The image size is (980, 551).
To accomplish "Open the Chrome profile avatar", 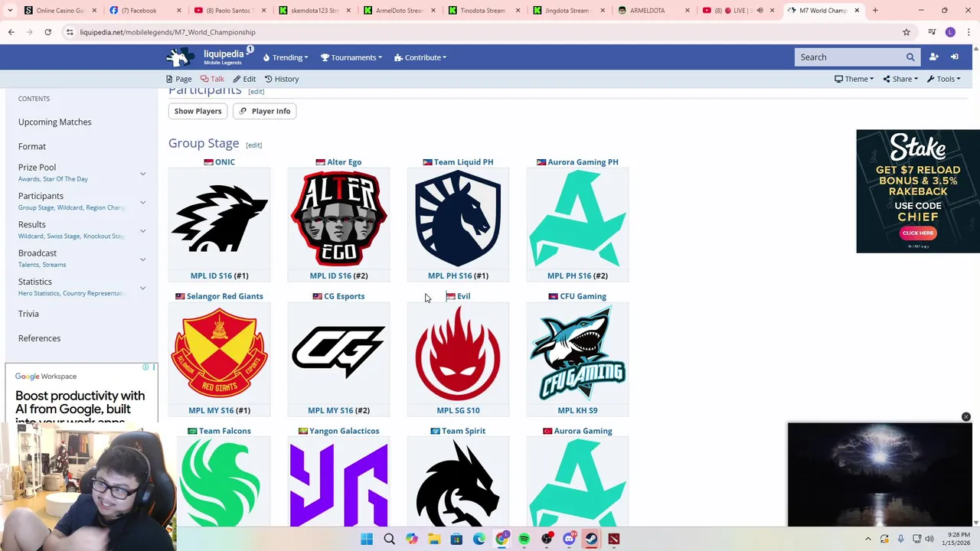I will click(950, 32).
